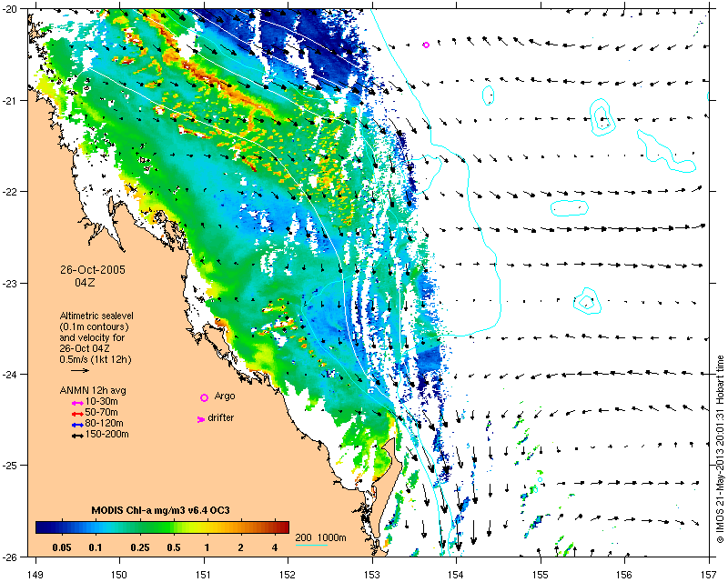
Task: Click the blue 80-120m arrow in the legend
Action: point(77,425)
